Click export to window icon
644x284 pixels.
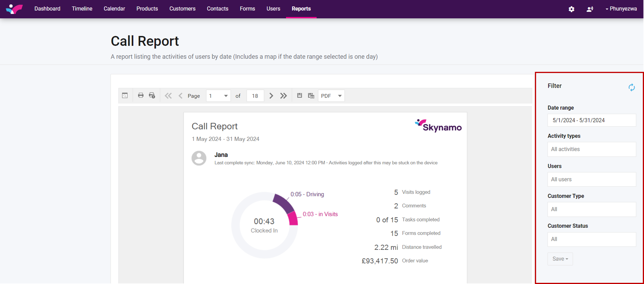[311, 96]
